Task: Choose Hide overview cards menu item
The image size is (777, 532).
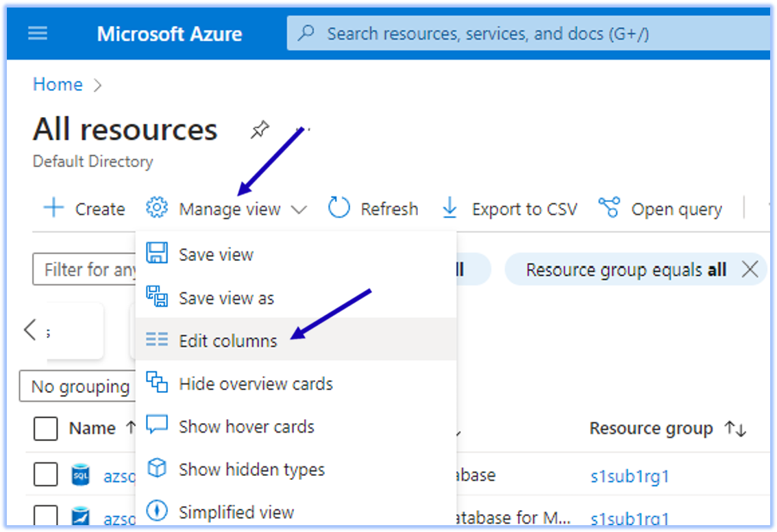Action: [256, 383]
